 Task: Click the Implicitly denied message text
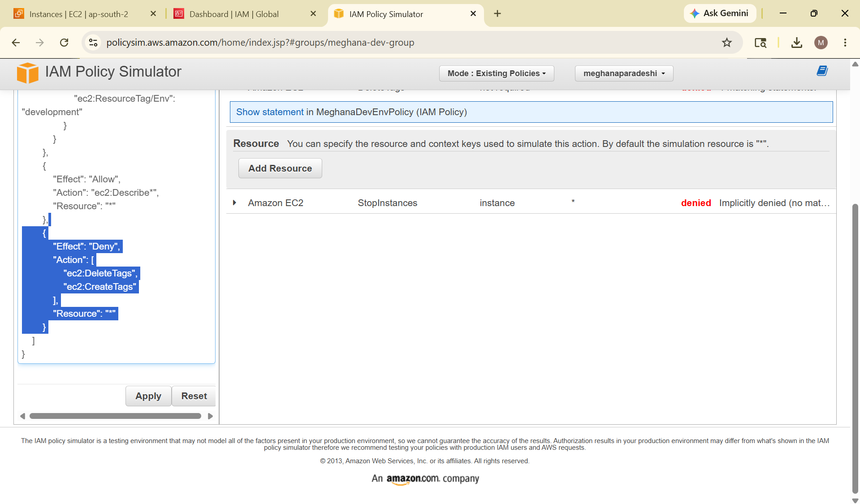click(774, 203)
